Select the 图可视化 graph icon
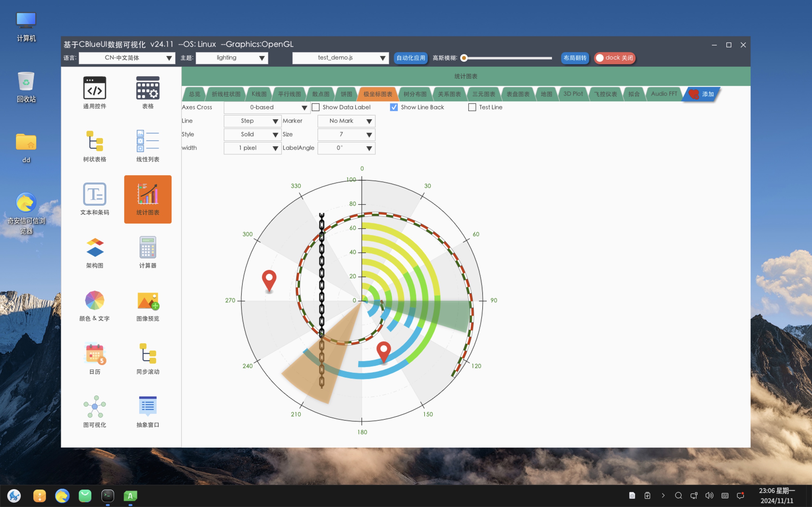Screen dimensions: 812x507 pos(95,407)
